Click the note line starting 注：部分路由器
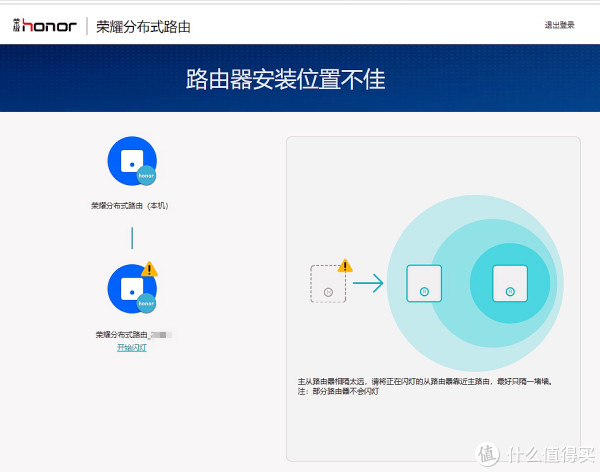 (x=338, y=391)
